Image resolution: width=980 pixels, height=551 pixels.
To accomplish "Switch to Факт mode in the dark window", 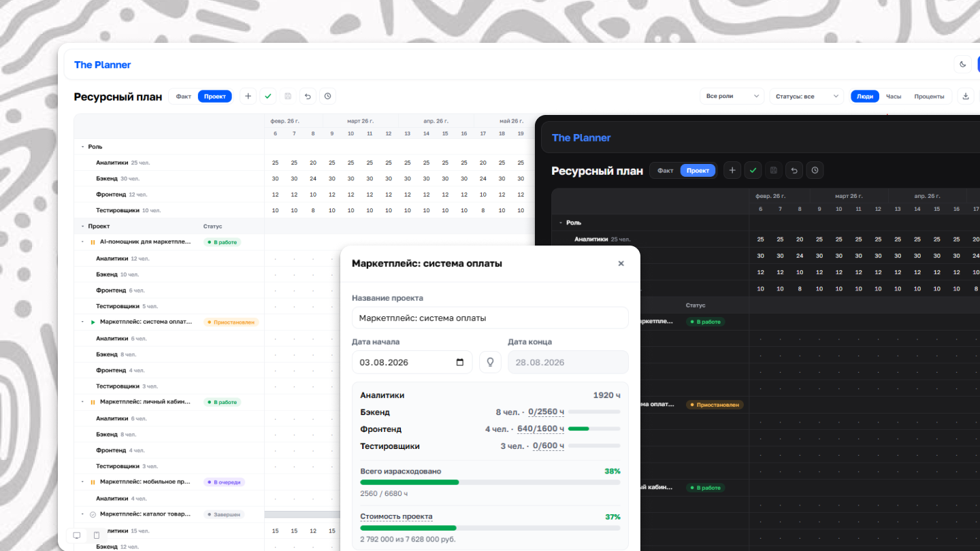I will 666,171.
